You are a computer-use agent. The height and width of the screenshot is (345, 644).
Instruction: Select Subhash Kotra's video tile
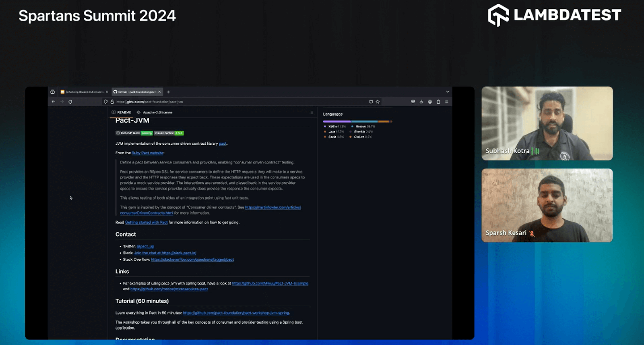tap(547, 123)
